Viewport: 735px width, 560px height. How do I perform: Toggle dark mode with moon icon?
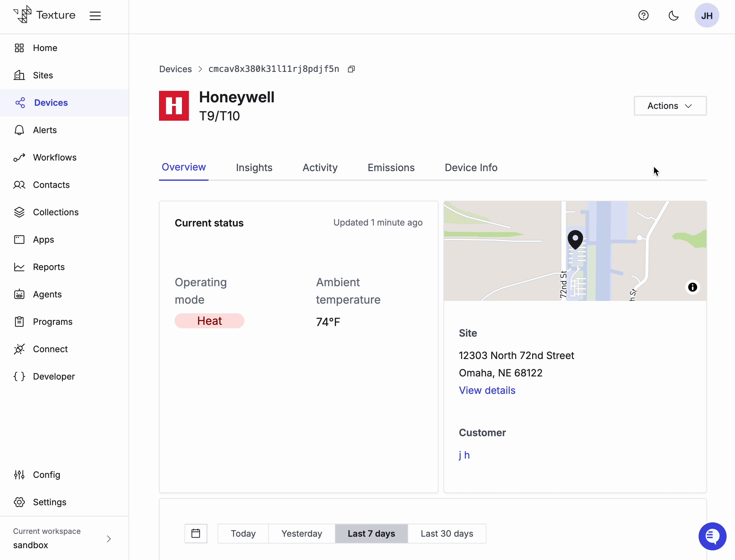[673, 15]
